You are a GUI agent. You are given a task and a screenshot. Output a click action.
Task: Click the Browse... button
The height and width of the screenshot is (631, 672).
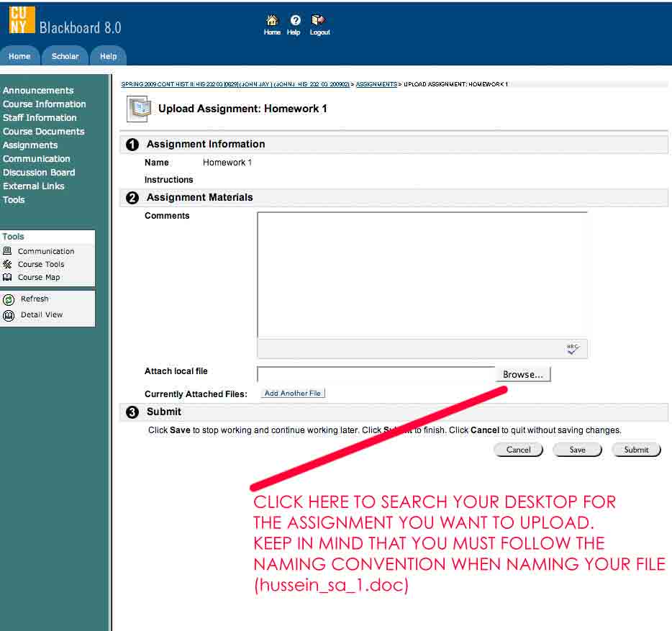click(523, 375)
